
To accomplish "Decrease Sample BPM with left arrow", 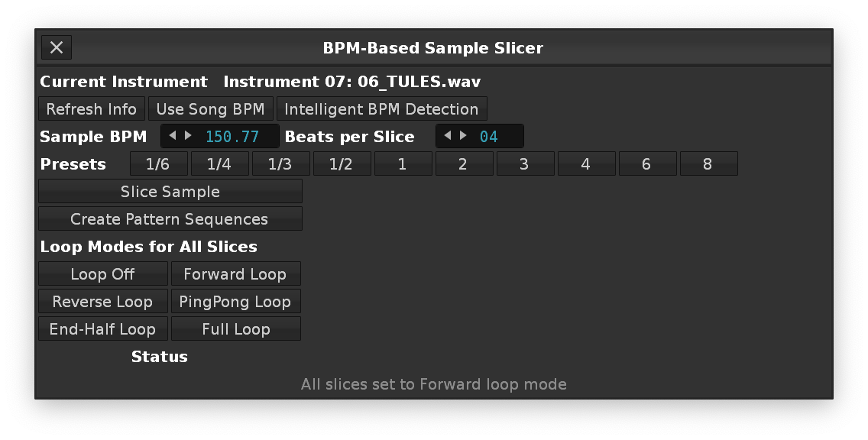I will click(x=172, y=136).
